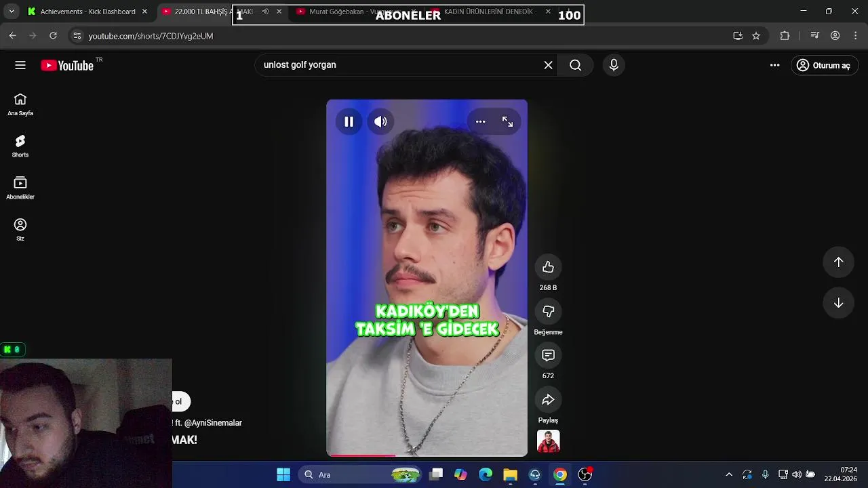Image resolution: width=868 pixels, height=488 pixels.
Task: Run search with the magnifier button
Action: tap(575, 65)
